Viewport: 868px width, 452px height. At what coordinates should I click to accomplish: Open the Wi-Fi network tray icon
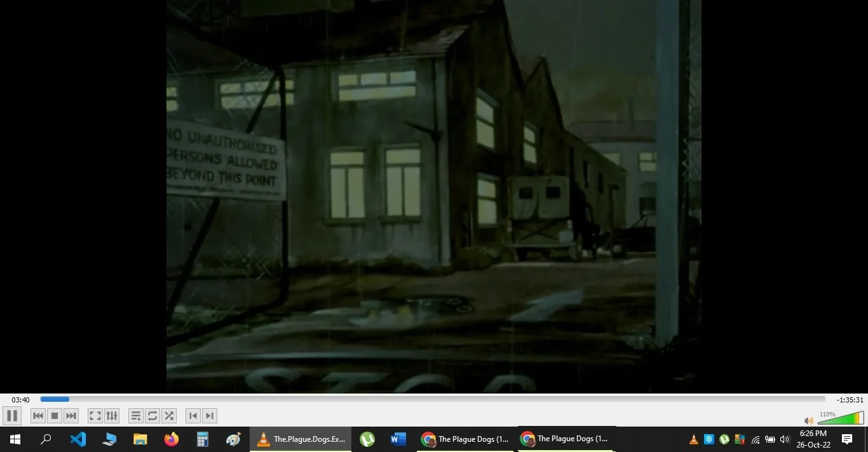(756, 439)
